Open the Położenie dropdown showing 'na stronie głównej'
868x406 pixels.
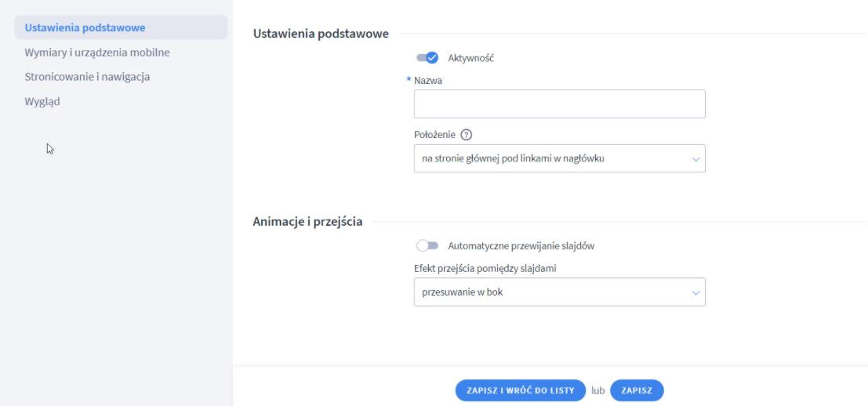coord(560,159)
